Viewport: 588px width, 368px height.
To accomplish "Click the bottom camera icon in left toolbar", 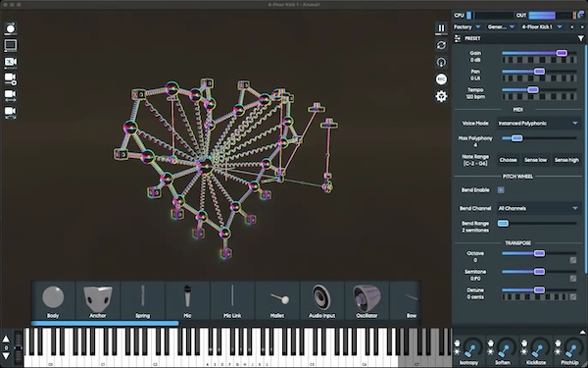I will click(x=11, y=112).
